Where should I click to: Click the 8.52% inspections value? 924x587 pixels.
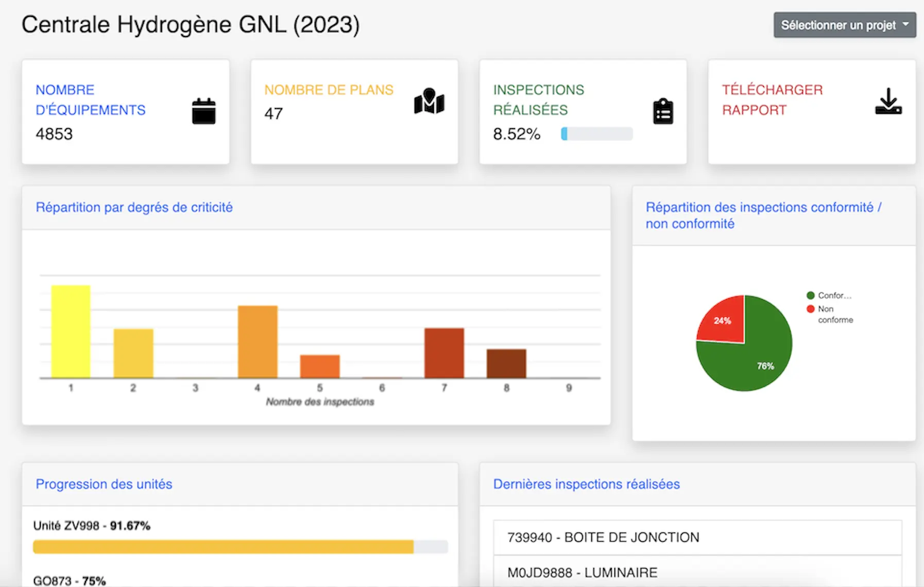tap(517, 134)
